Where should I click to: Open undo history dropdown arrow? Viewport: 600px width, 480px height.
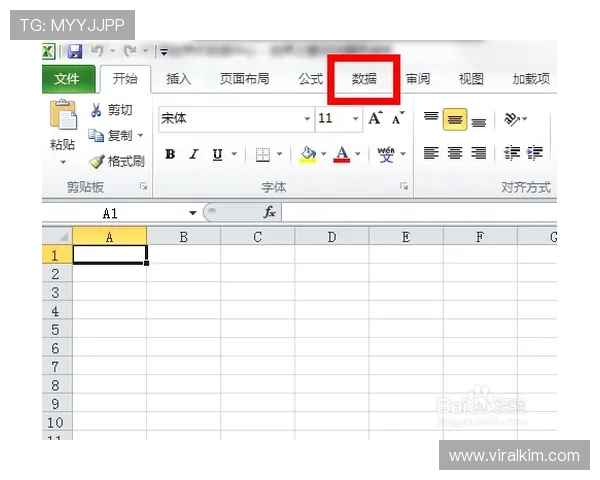[112, 51]
